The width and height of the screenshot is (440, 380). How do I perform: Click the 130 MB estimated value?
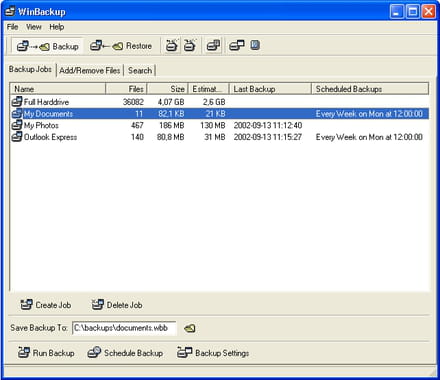[213, 125]
